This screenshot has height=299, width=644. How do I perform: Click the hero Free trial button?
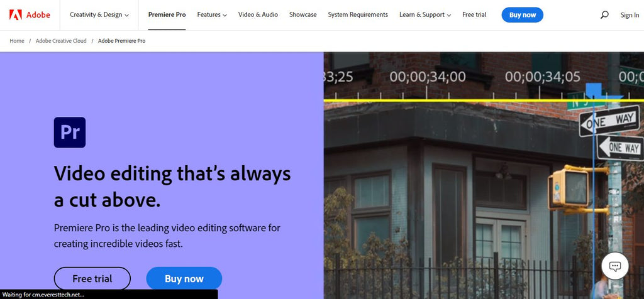coord(92,278)
